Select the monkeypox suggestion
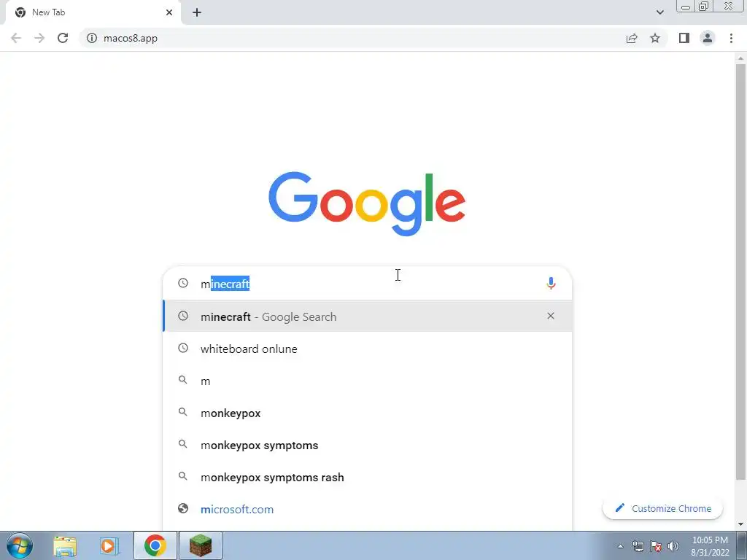747x560 pixels. [367, 413]
